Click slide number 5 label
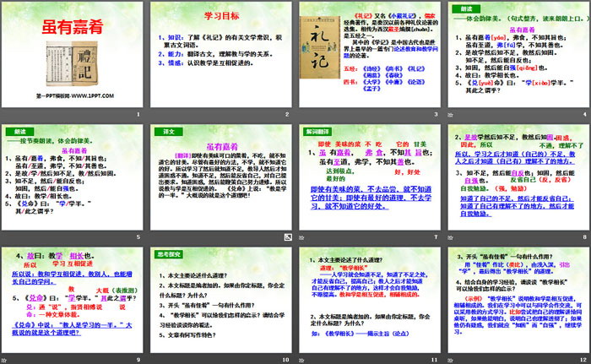Screen dimensions: 591x364 pos(138,236)
